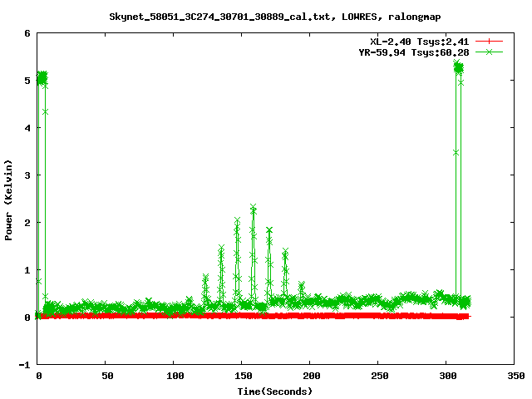Click the Time(Seconds) axis label
Viewport: 532px width, 399px height.
[x=275, y=392]
